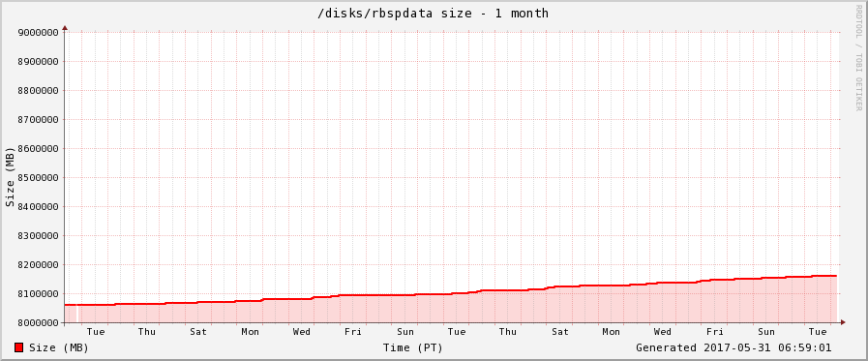Click the last Tue x-axis label
868x361 pixels.
(818, 332)
